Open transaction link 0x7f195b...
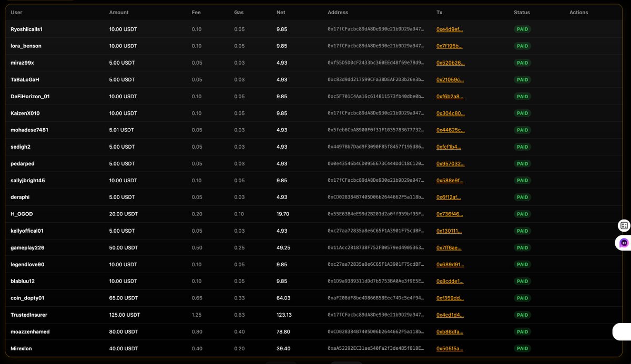Viewport: 631px width, 364px height. [x=450, y=46]
